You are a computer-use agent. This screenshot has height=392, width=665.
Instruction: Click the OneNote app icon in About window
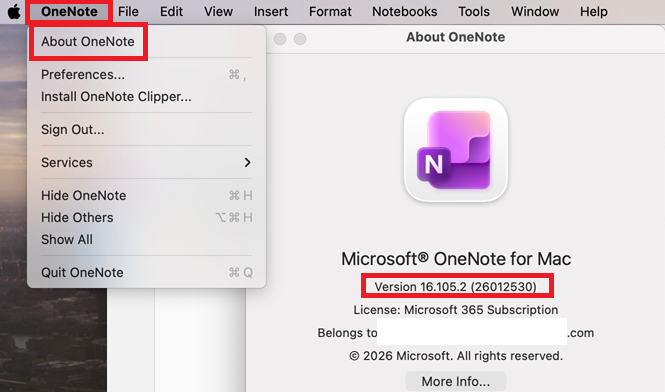456,150
